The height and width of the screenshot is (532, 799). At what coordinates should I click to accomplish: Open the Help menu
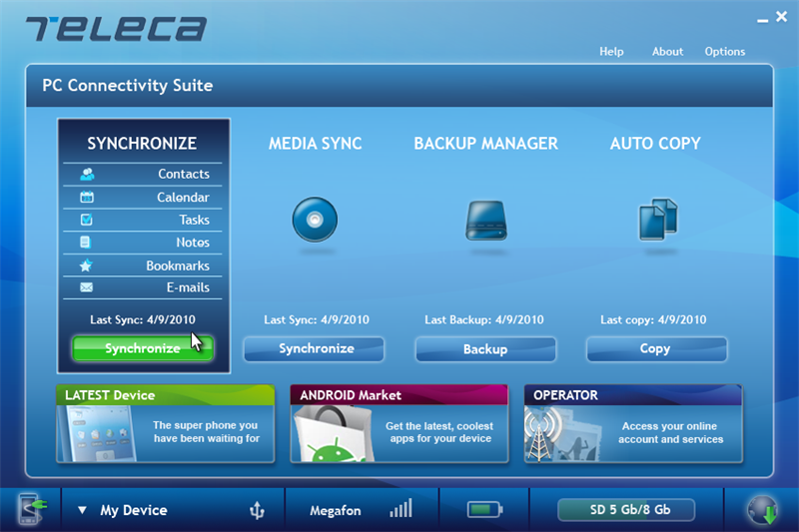tap(611, 52)
